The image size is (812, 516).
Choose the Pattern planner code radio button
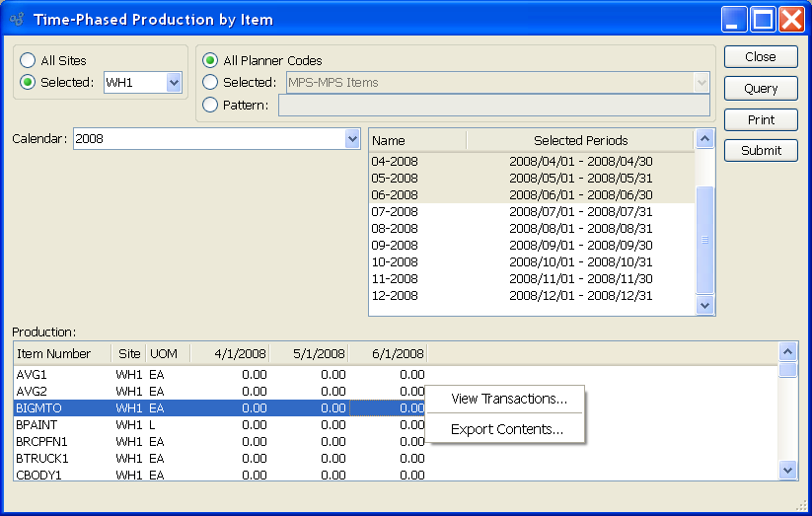(x=209, y=105)
